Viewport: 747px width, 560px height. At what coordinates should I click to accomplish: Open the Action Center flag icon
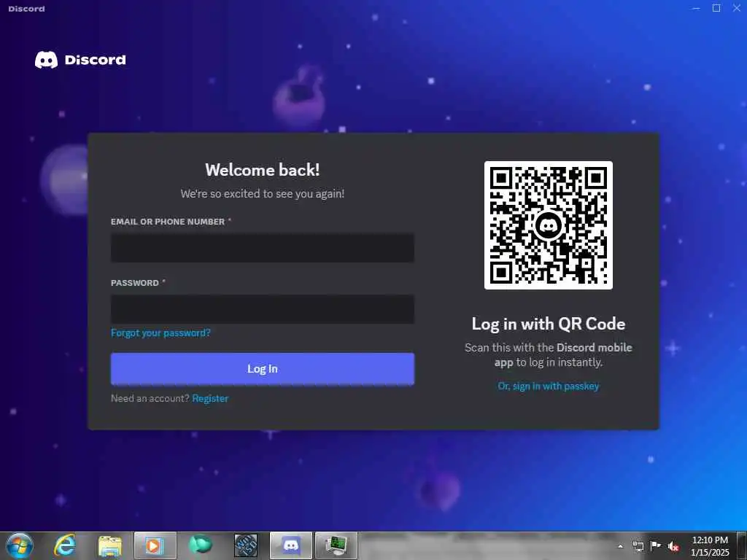tap(656, 546)
